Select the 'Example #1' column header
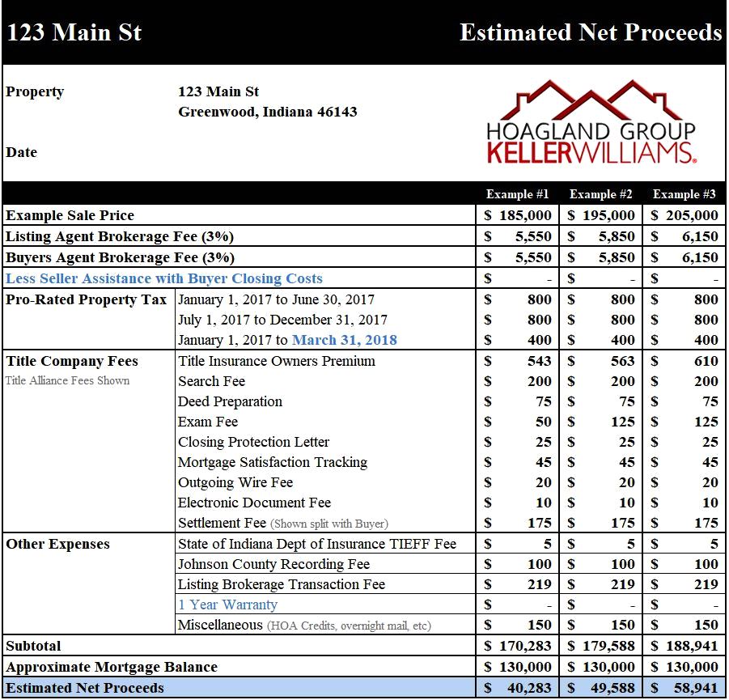 517,194
